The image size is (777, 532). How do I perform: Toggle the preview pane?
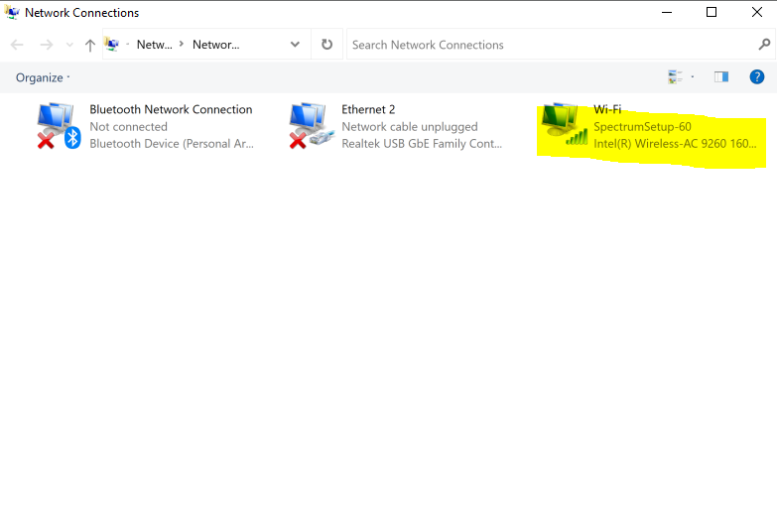pyautogui.click(x=721, y=76)
